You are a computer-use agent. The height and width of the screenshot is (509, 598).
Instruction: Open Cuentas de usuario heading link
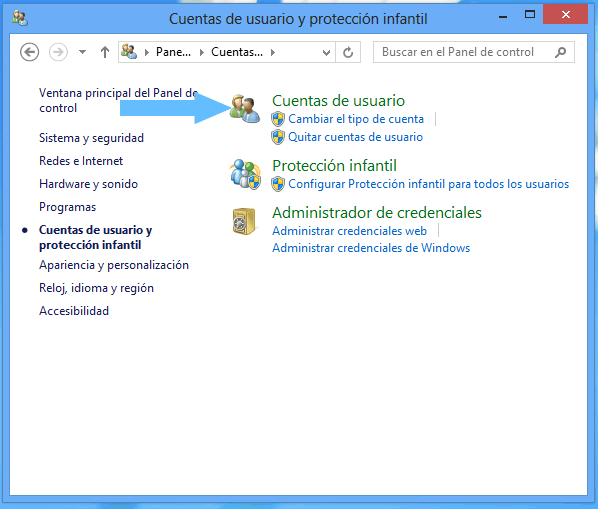tap(338, 101)
